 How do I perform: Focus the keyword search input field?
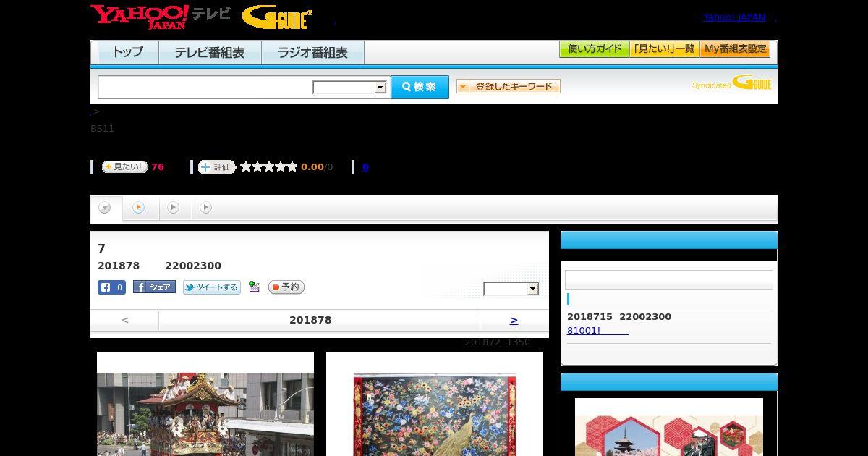click(205, 87)
